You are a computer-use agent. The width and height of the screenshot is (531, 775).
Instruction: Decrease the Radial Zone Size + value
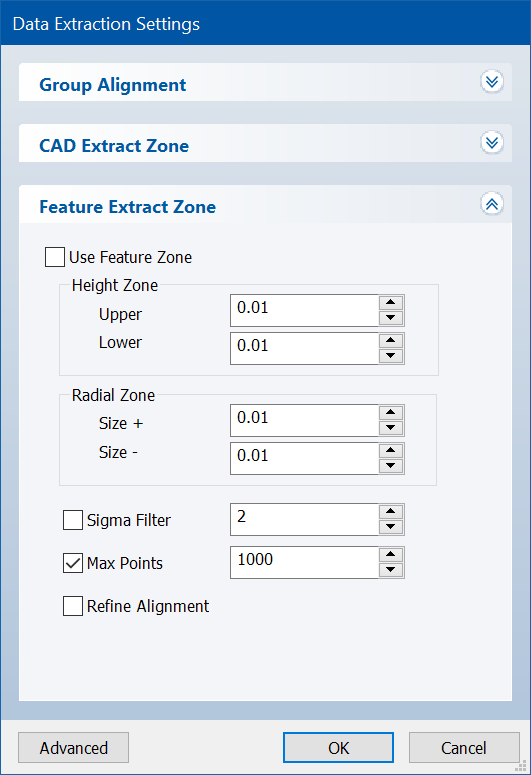pyautogui.click(x=391, y=428)
